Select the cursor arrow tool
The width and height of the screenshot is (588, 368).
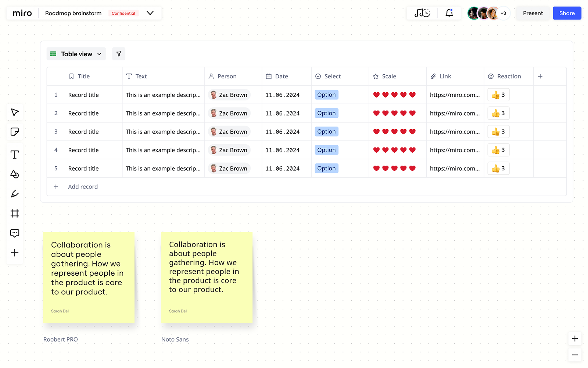coord(15,112)
